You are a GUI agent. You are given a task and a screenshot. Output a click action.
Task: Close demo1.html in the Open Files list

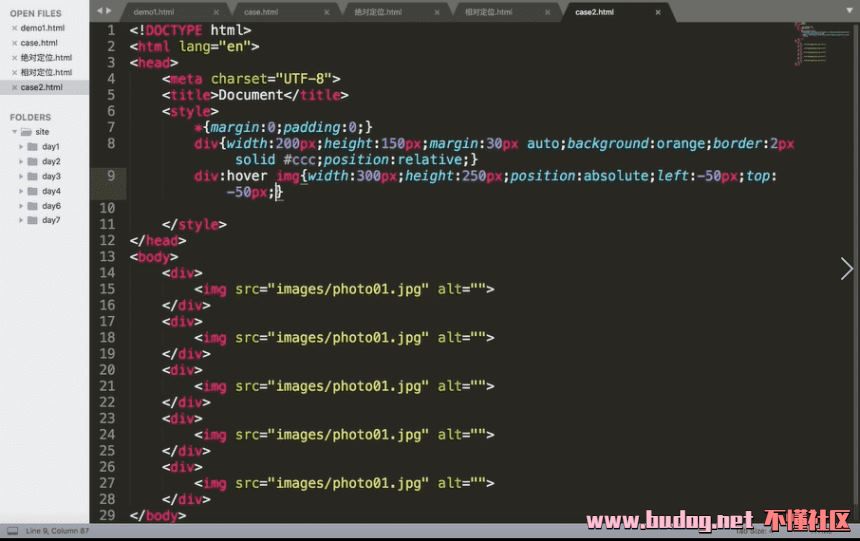tap(14, 29)
